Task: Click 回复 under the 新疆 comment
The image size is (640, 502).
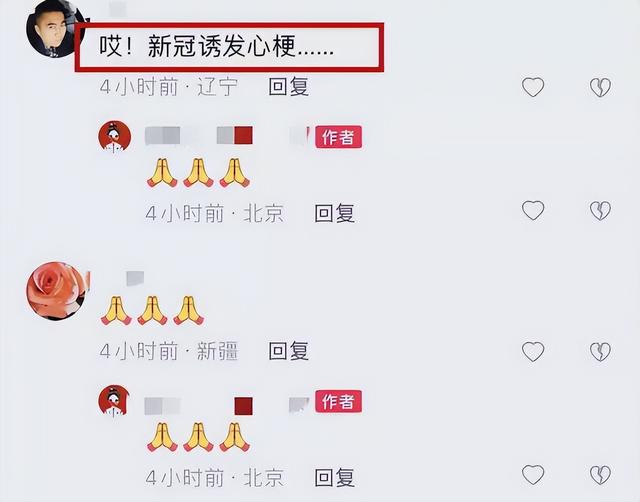Action: 289,351
